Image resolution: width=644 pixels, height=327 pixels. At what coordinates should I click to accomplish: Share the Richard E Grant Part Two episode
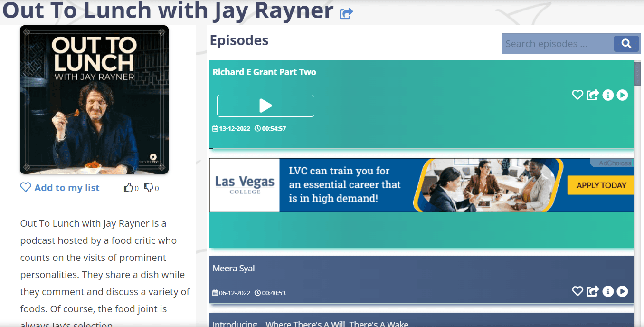tap(593, 95)
